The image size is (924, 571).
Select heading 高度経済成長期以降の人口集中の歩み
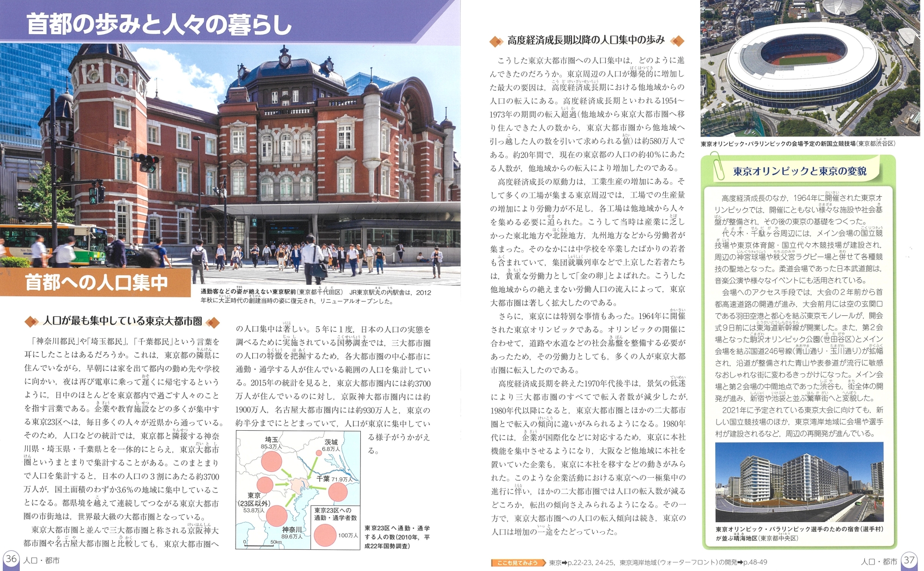coord(586,41)
